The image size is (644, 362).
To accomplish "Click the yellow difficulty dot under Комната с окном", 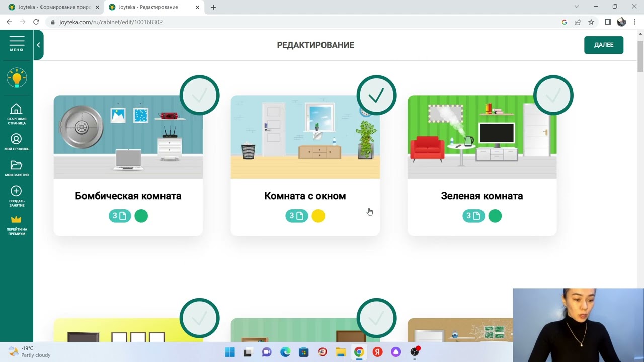I will point(318,216).
